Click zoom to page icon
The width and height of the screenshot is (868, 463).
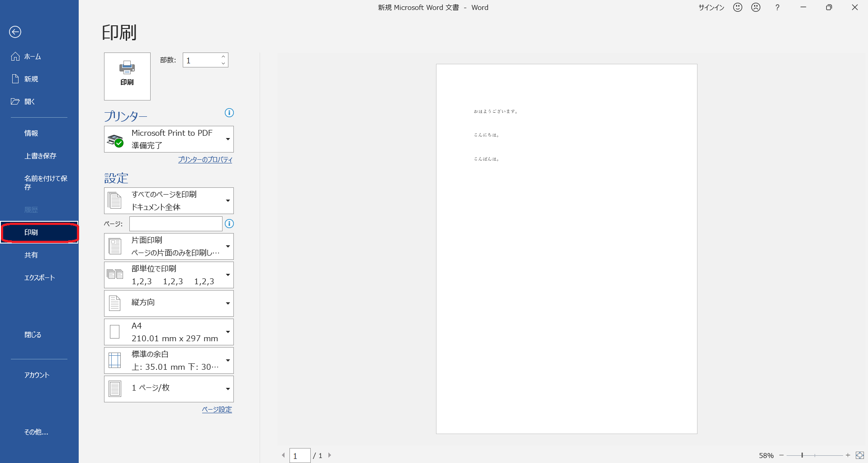859,455
